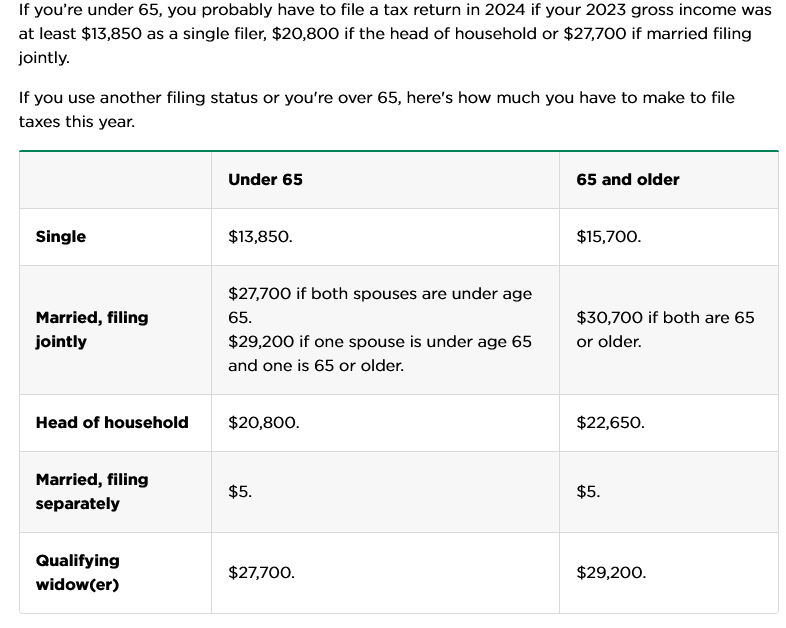Click the $13,850 cell for Single filers
Viewport: 786px width, 628px height.
[260, 237]
